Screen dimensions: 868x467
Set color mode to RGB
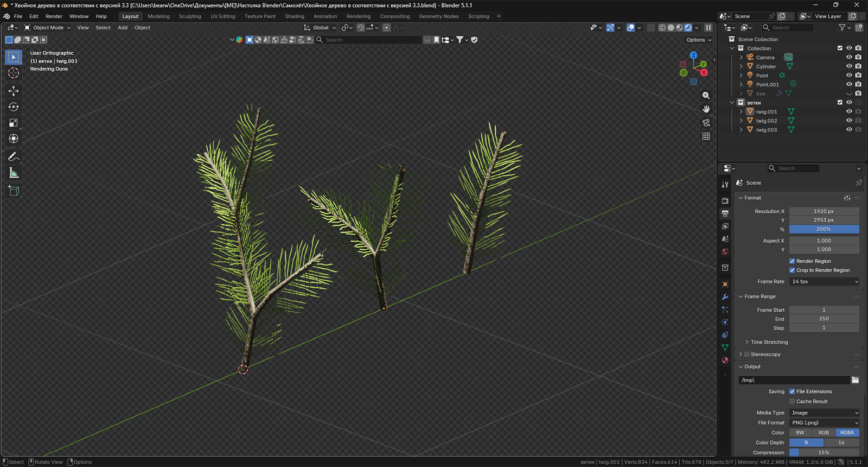[824, 433]
